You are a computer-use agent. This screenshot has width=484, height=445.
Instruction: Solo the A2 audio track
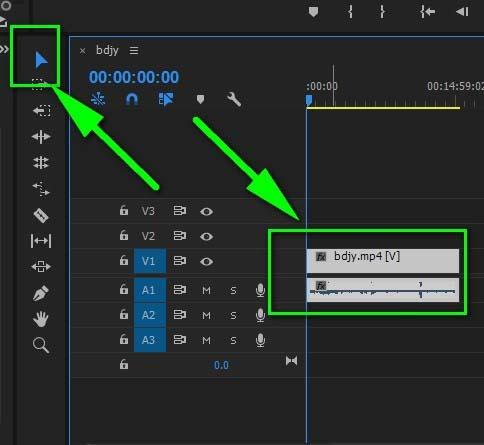(233, 315)
